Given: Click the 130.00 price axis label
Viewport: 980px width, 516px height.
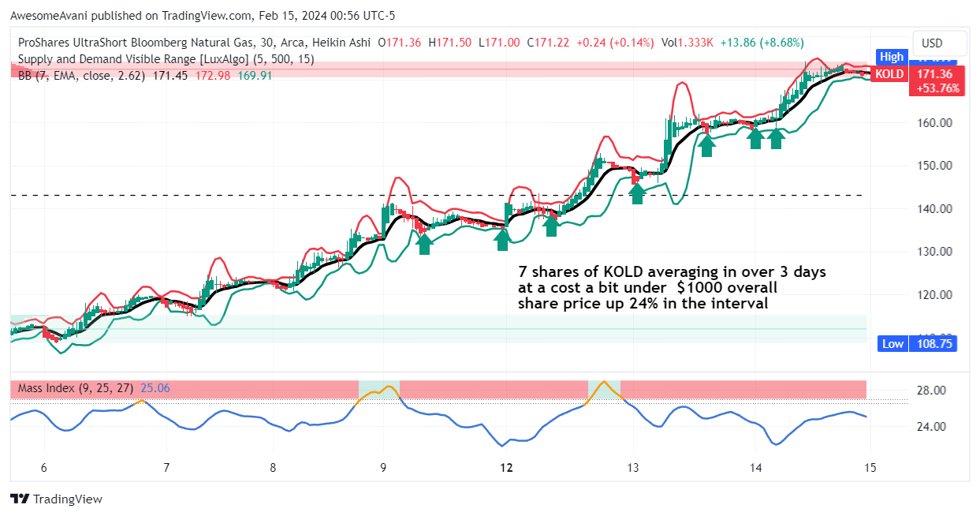Looking at the screenshot, I should click(x=934, y=252).
